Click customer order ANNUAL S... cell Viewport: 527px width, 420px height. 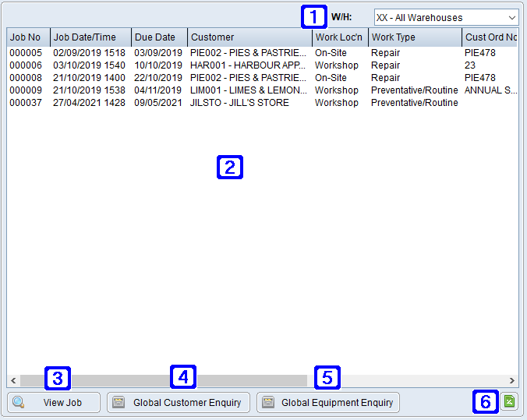coord(490,90)
